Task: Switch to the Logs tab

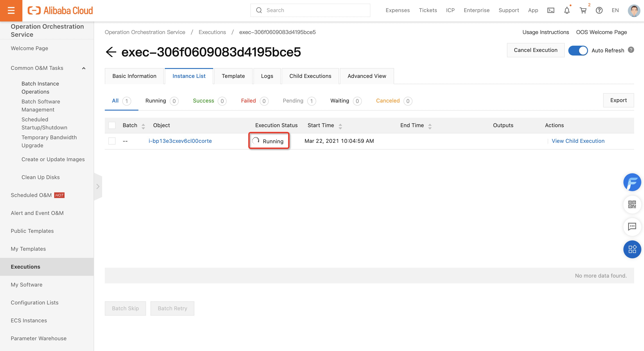Action: [267, 76]
